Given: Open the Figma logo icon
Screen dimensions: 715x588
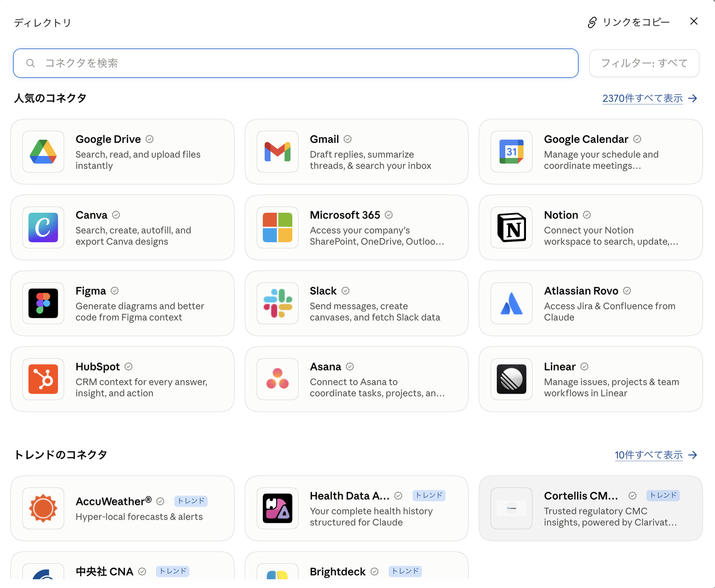Looking at the screenshot, I should pyautogui.click(x=43, y=303).
